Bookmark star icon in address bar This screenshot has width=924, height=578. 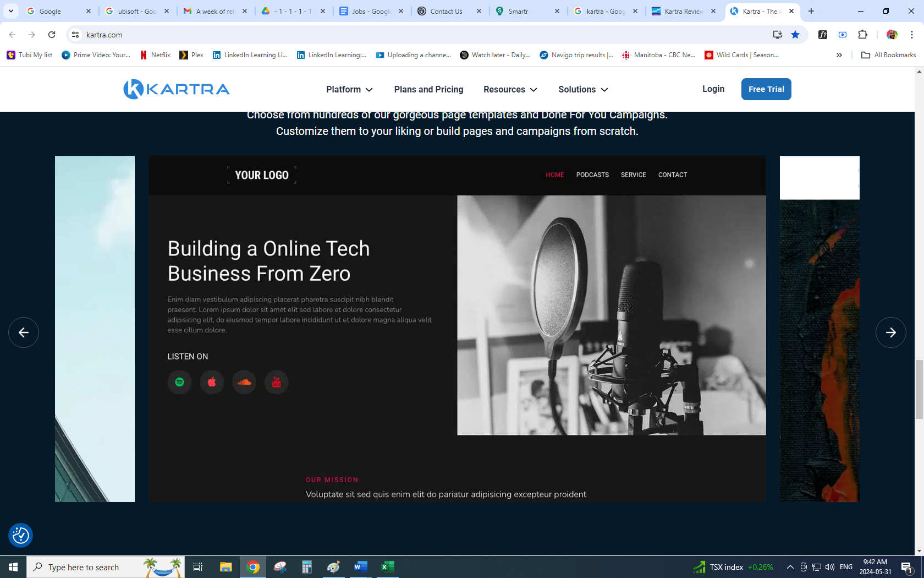pos(795,35)
